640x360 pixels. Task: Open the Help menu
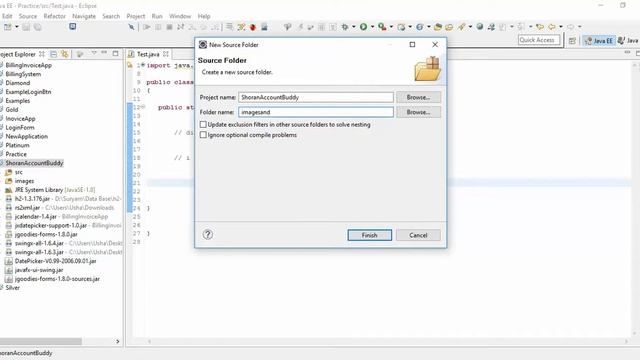[x=204, y=16]
